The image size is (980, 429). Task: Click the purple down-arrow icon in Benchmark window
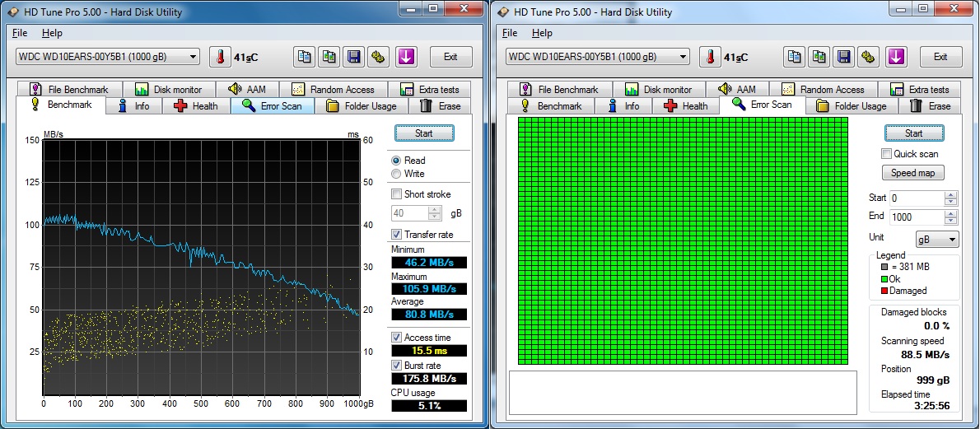click(x=407, y=57)
